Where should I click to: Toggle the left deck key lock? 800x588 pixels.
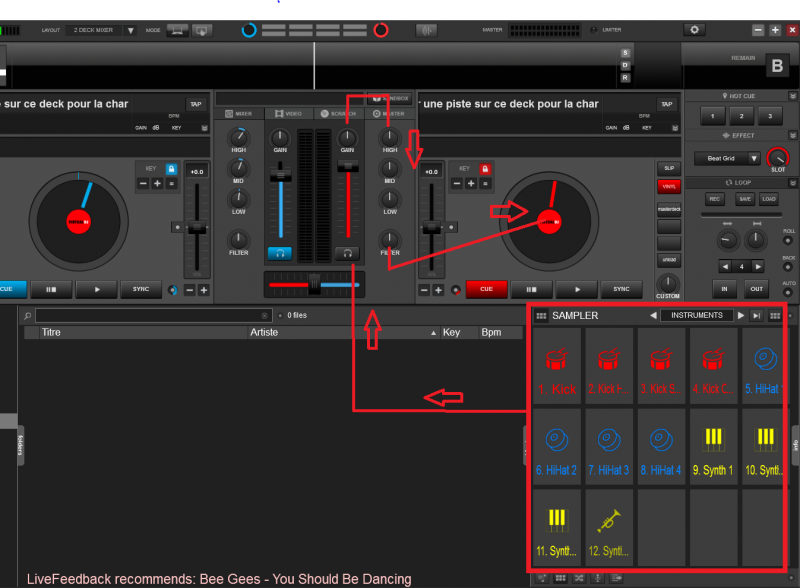[x=171, y=169]
